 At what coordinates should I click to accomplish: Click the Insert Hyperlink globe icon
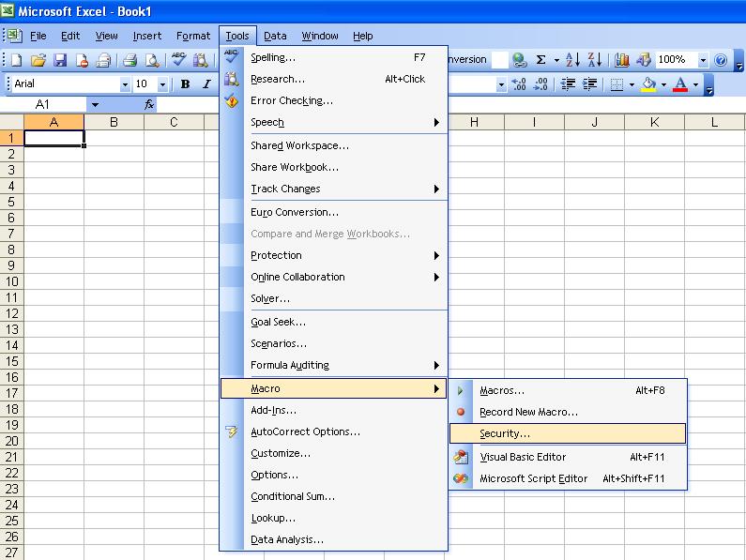pyautogui.click(x=519, y=59)
